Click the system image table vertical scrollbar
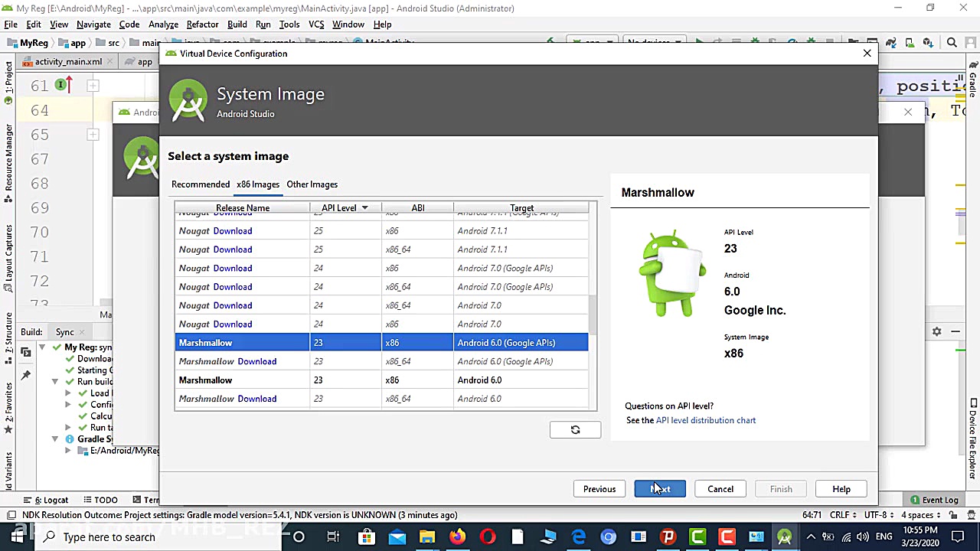Image resolution: width=980 pixels, height=551 pixels. pyautogui.click(x=593, y=314)
